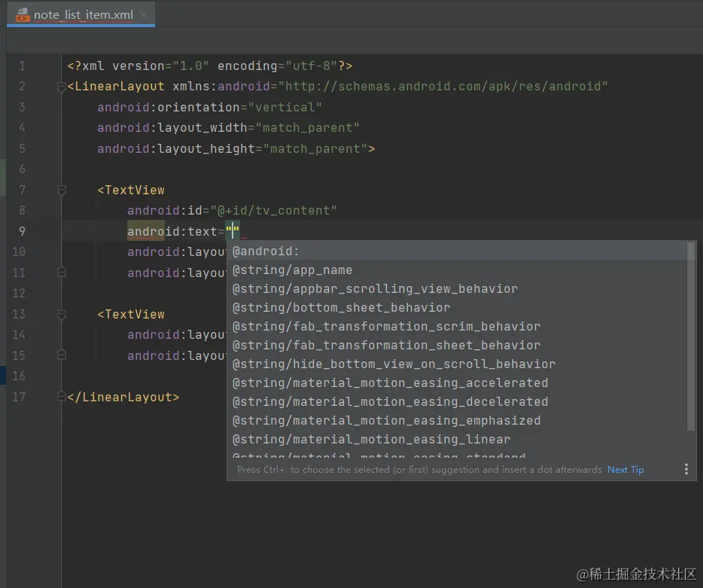Click the <TextView tag on line 7
703x588 pixels.
(x=131, y=190)
